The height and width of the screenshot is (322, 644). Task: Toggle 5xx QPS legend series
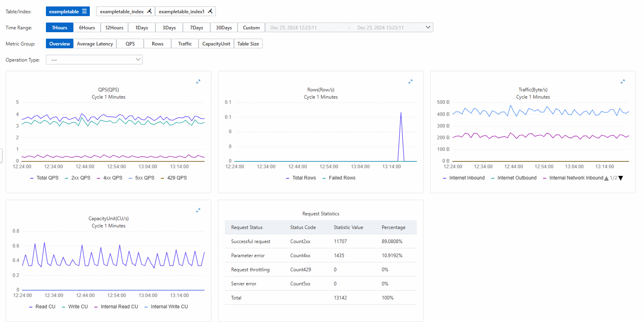[x=141, y=178]
